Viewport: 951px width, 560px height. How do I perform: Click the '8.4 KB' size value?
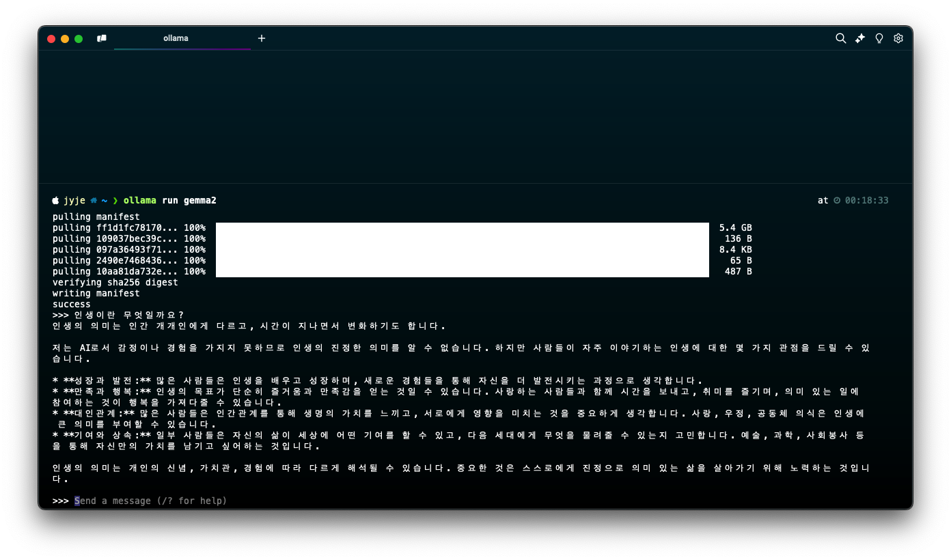(x=735, y=249)
